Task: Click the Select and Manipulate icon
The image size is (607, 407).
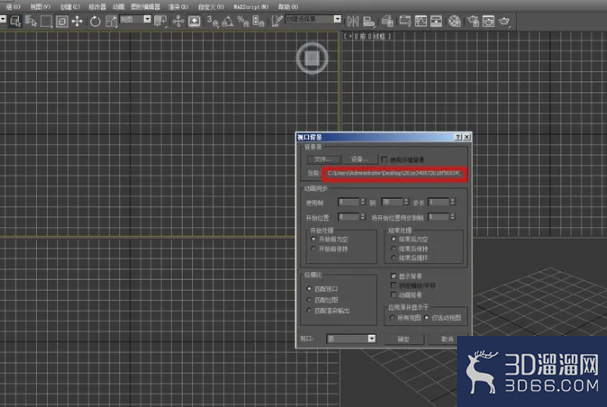Action: (x=178, y=21)
